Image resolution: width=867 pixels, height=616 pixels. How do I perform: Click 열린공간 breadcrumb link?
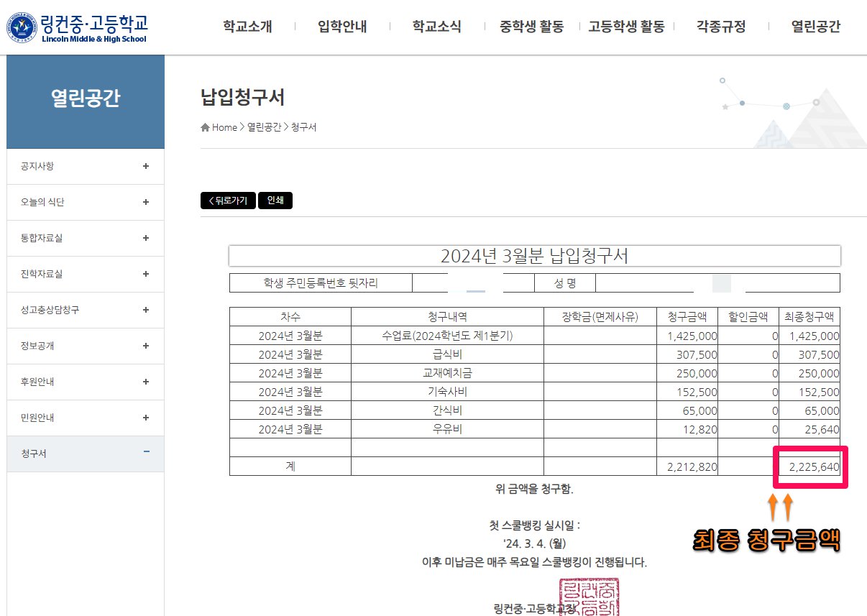(x=264, y=127)
